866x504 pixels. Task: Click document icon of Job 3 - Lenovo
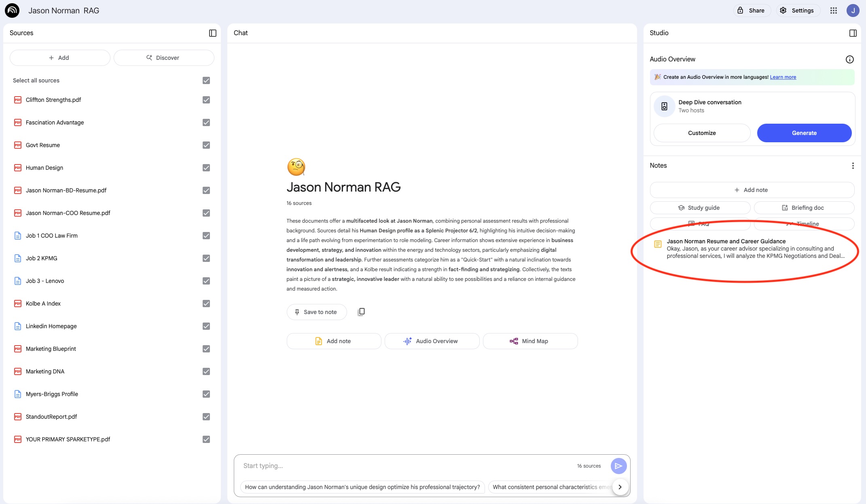pyautogui.click(x=18, y=281)
